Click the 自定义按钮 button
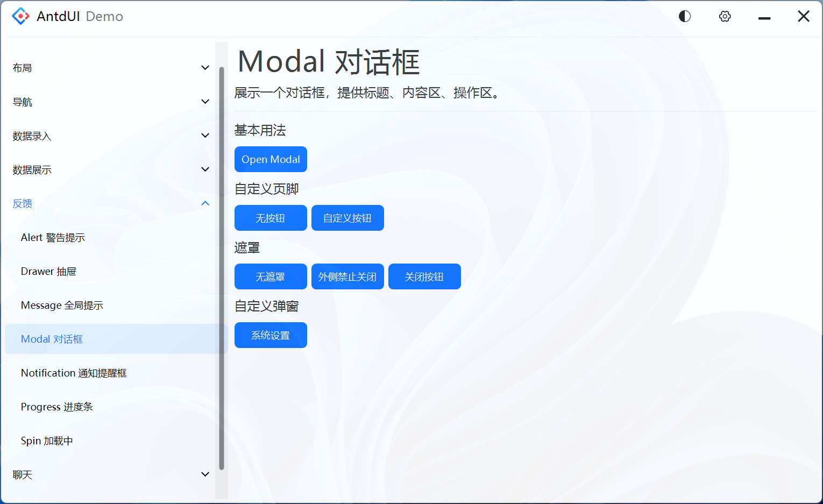The image size is (823, 504). point(347,218)
